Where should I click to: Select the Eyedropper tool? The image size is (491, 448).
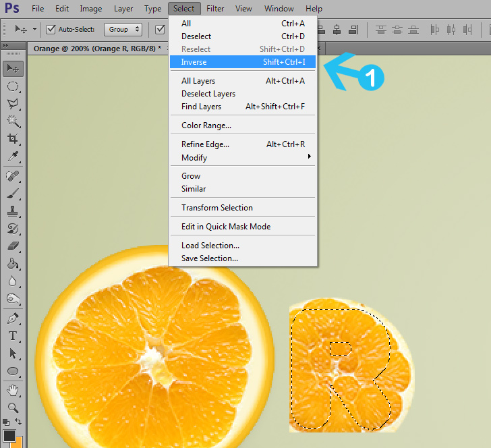tap(13, 157)
